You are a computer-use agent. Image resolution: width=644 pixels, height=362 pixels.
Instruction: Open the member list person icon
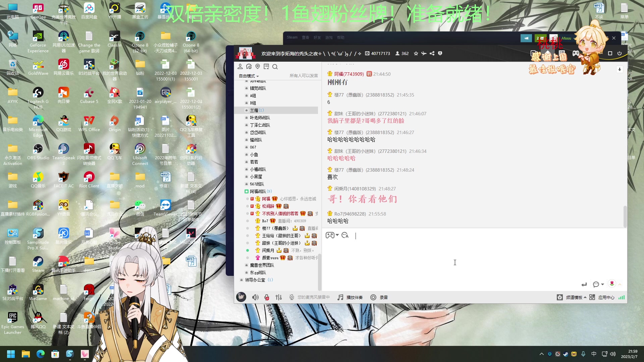[240, 66]
